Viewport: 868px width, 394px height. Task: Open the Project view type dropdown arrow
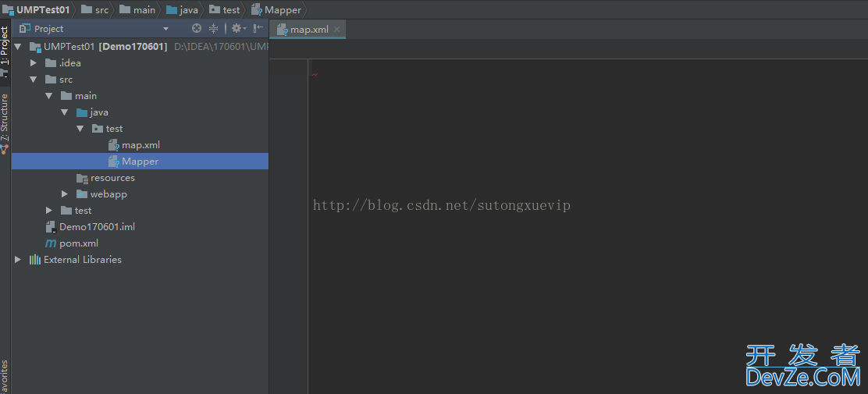tap(165, 29)
